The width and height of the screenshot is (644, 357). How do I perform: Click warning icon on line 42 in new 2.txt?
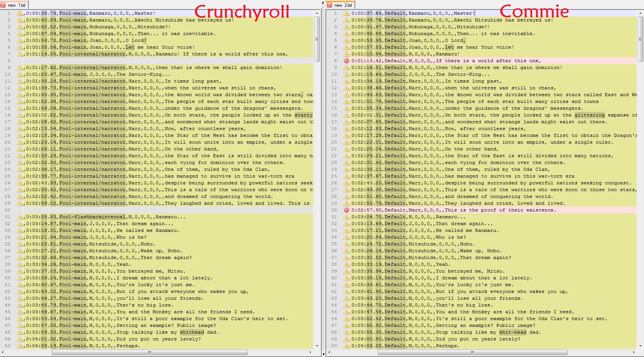347,291
